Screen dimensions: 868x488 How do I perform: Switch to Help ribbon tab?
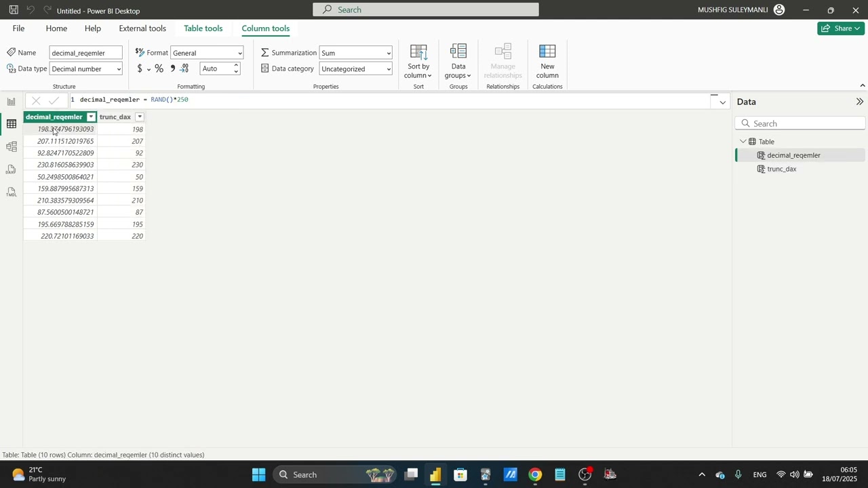[93, 28]
